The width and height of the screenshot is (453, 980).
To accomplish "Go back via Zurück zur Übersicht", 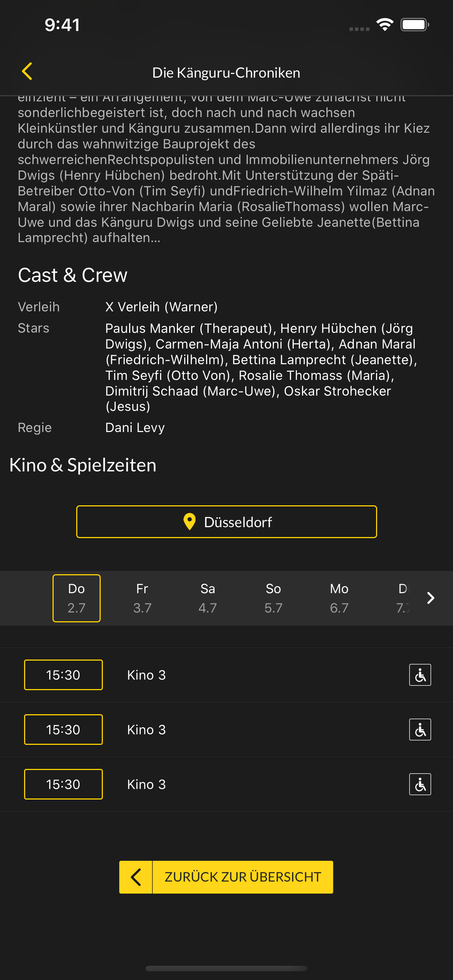I will [x=226, y=877].
